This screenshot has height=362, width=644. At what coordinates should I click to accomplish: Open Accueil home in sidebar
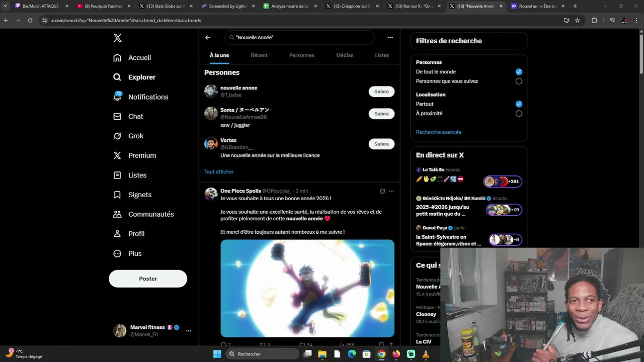tap(132, 58)
